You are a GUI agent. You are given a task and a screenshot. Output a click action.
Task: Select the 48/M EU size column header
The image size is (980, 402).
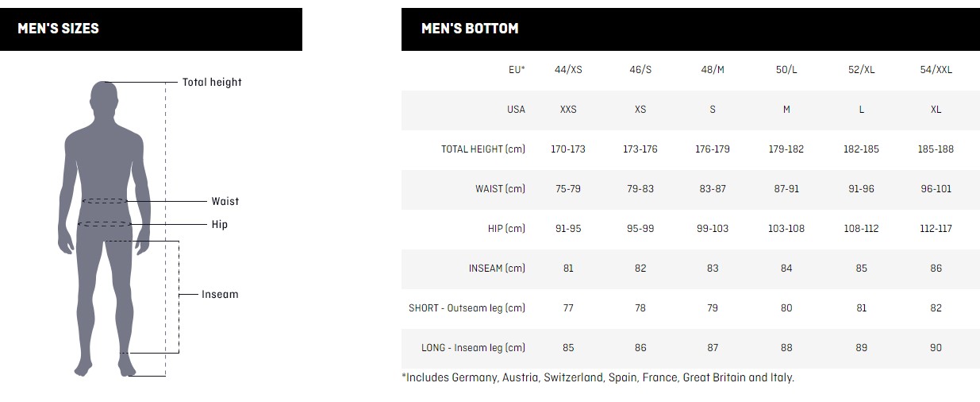[712, 70]
